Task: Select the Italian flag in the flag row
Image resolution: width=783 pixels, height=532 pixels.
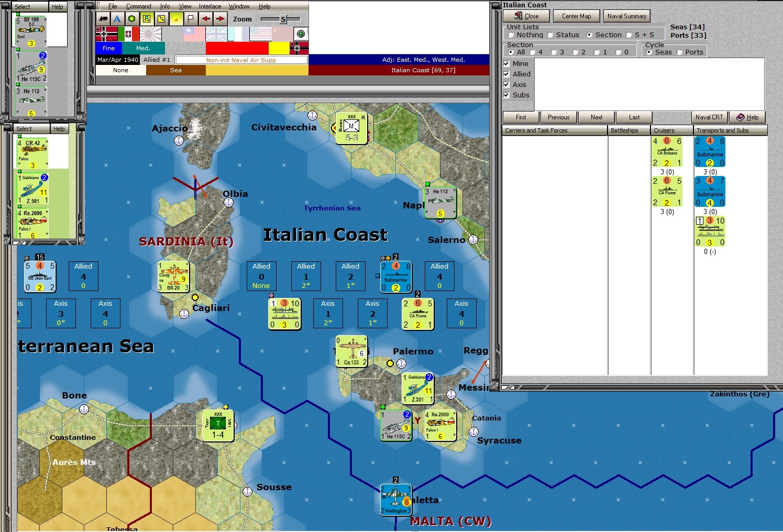Action: click(129, 34)
